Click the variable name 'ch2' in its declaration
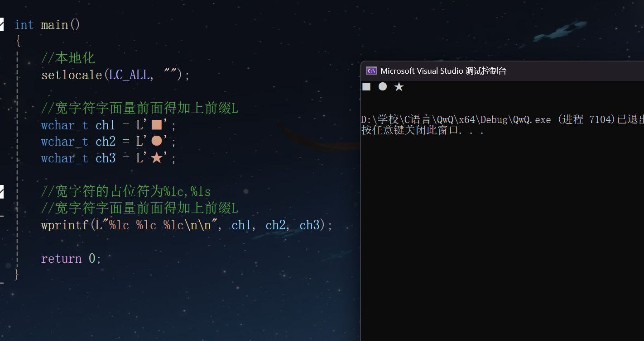The image size is (644, 341). [x=106, y=142]
